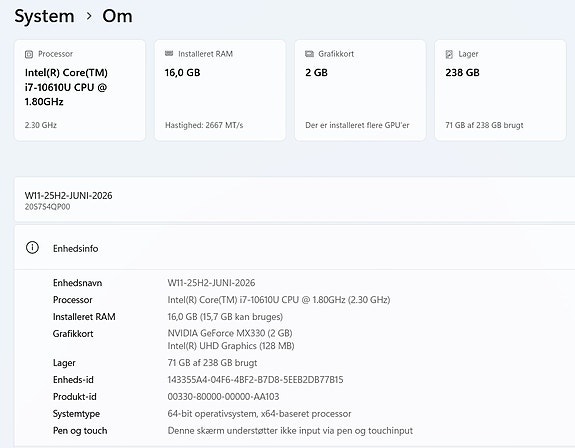Go back to System in breadcrumb
575x448 pixels.
coord(44,16)
